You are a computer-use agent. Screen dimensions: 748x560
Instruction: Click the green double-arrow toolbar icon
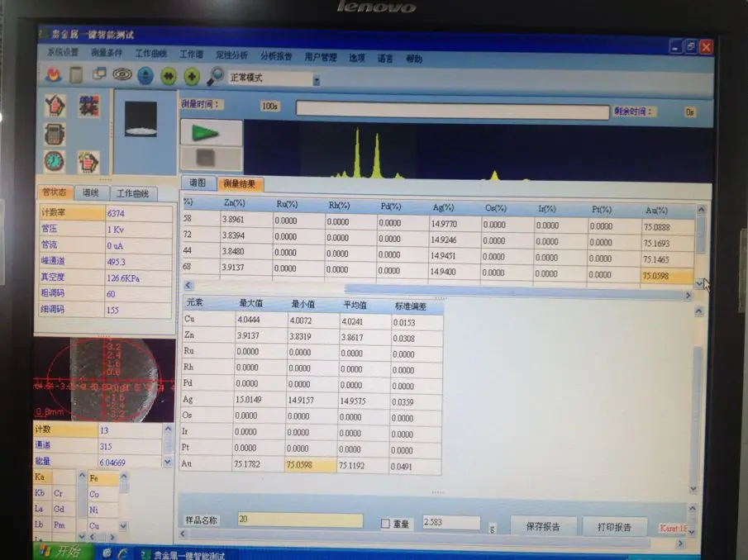168,76
